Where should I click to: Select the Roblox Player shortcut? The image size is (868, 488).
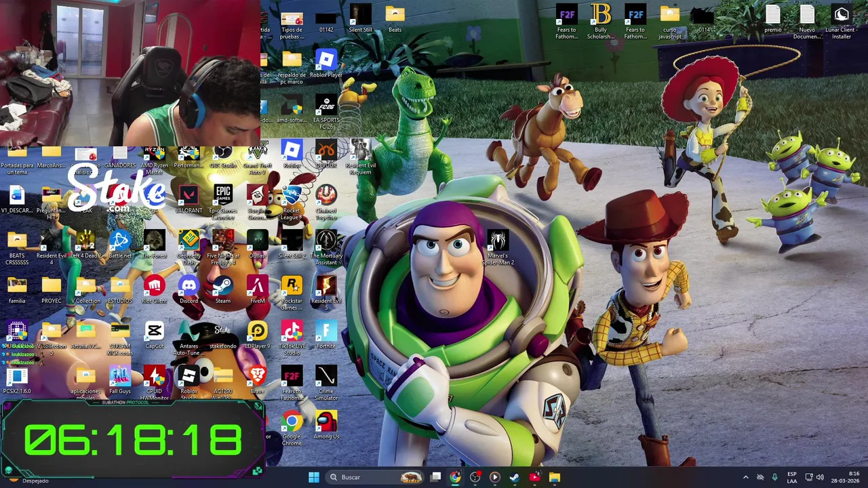point(326,64)
